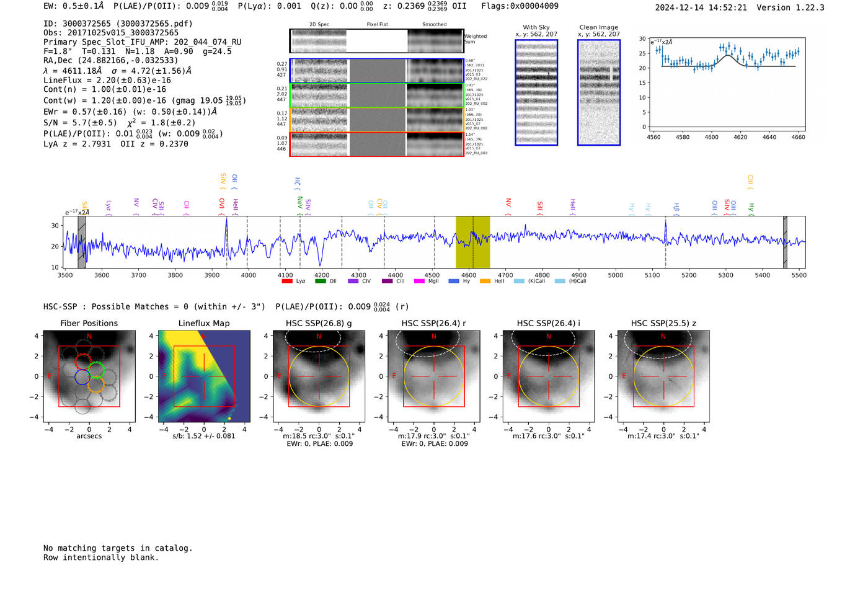Click the orange dotted fiber circle
The height and width of the screenshot is (591, 868).
pyautogui.click(x=95, y=384)
